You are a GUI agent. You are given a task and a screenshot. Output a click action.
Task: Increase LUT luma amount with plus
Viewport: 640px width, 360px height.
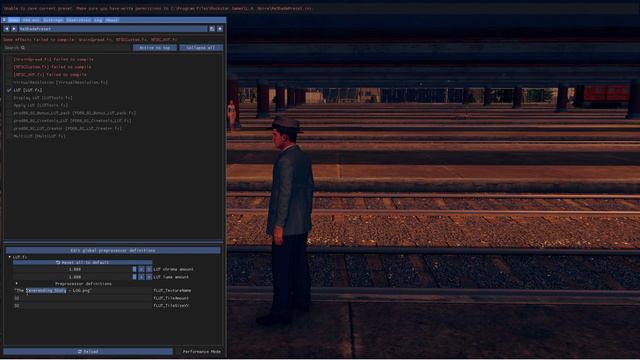click(x=149, y=277)
